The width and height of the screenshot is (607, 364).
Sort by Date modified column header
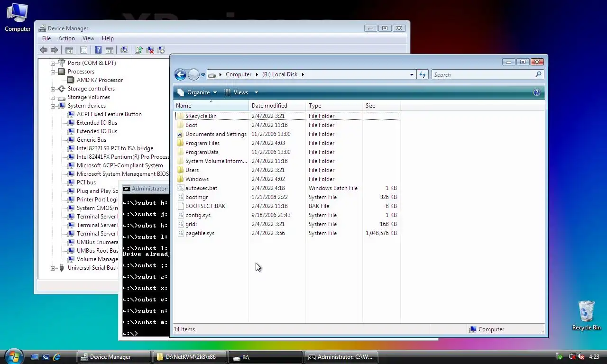tap(277, 106)
